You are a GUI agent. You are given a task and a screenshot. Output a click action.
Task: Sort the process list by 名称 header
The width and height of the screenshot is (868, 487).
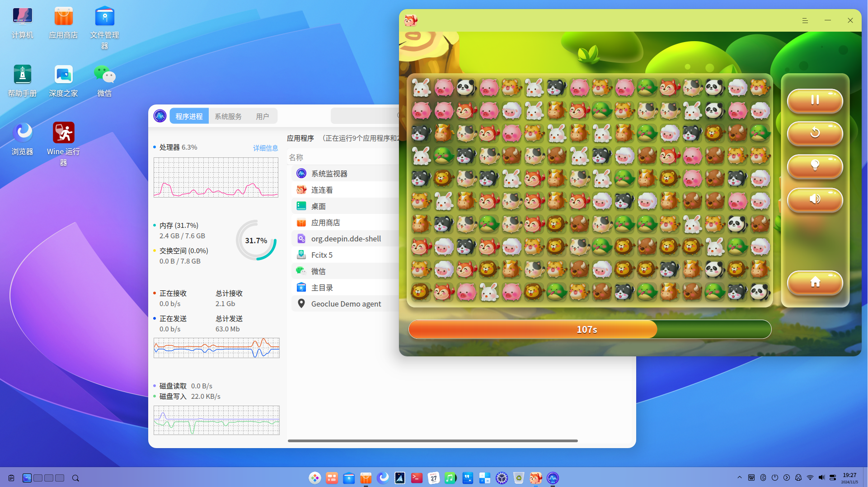[296, 157]
